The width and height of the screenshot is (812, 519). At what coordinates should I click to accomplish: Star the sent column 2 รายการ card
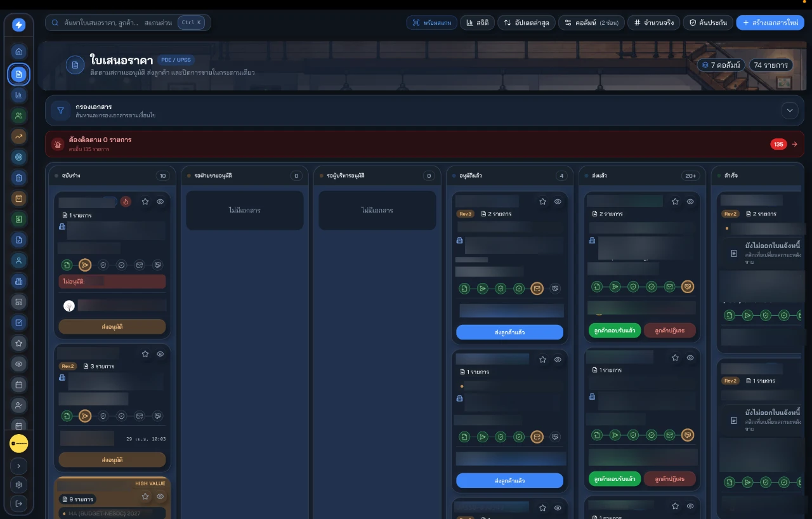pos(675,201)
